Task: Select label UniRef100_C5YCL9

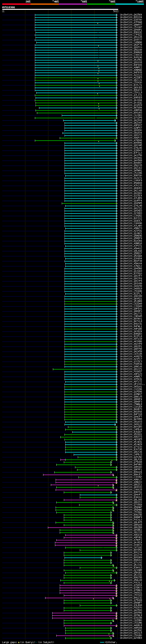Action: pyautogui.click(x=131, y=93)
